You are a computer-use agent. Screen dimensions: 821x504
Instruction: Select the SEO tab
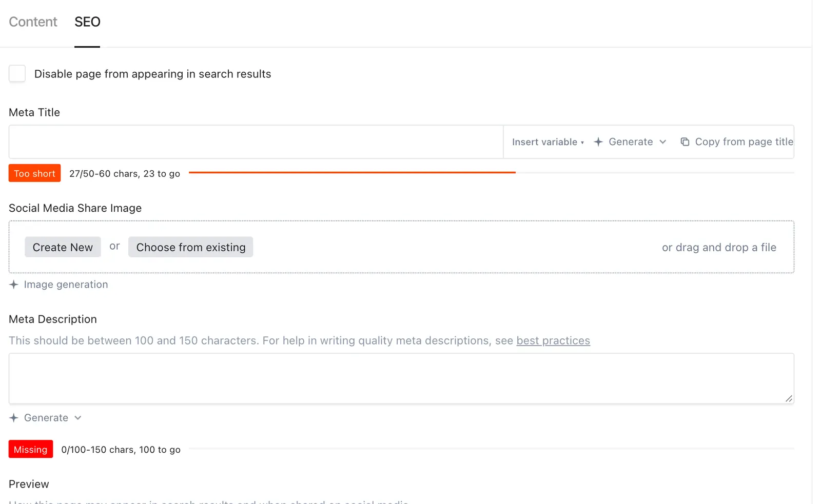[x=87, y=22]
